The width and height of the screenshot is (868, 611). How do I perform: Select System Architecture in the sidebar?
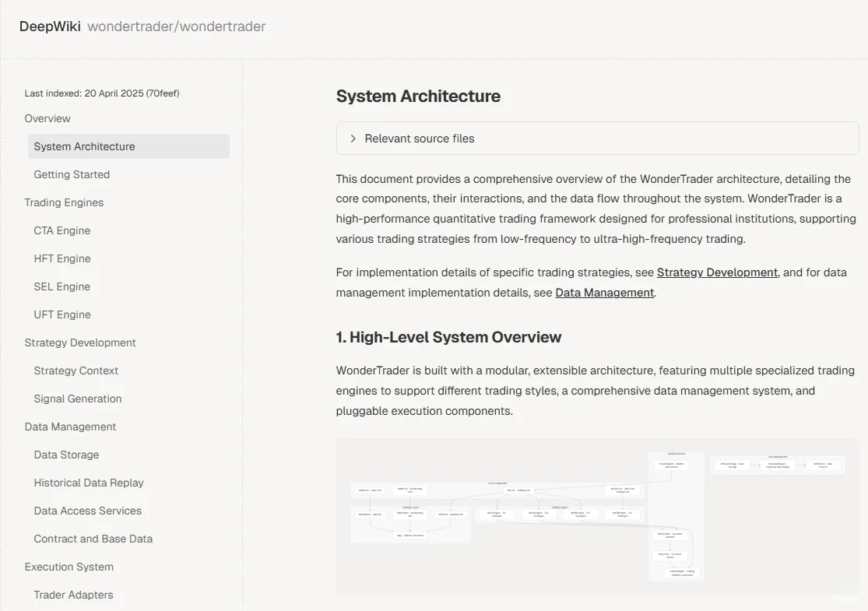pos(128,146)
